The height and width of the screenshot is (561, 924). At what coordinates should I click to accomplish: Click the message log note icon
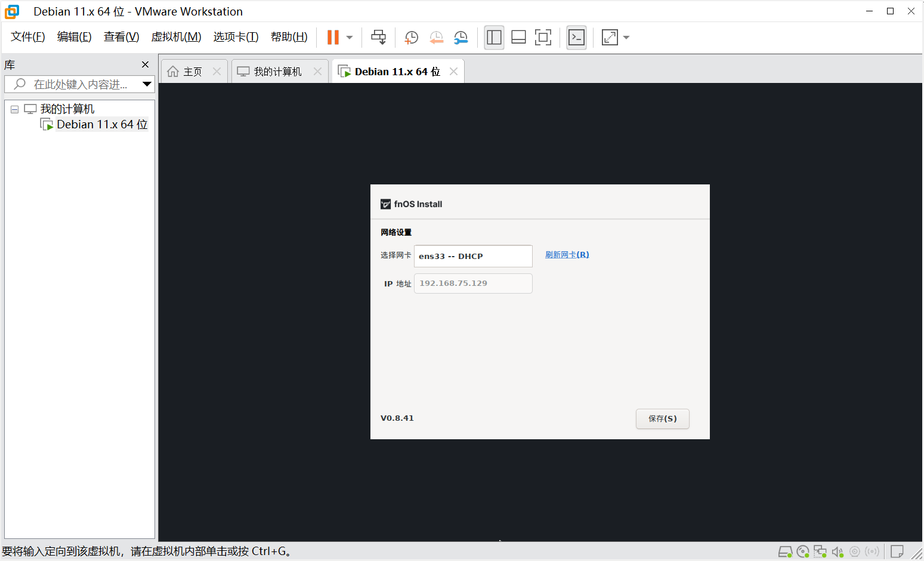(897, 551)
